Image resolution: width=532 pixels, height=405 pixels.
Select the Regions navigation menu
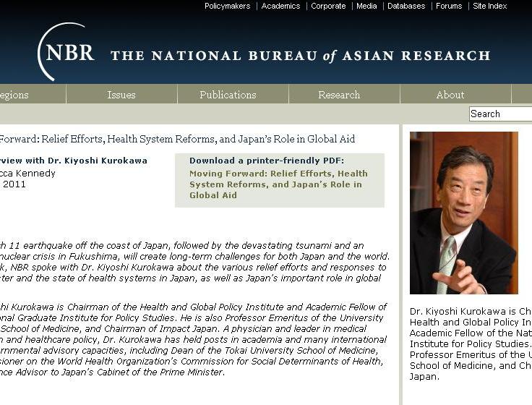click(x=14, y=95)
